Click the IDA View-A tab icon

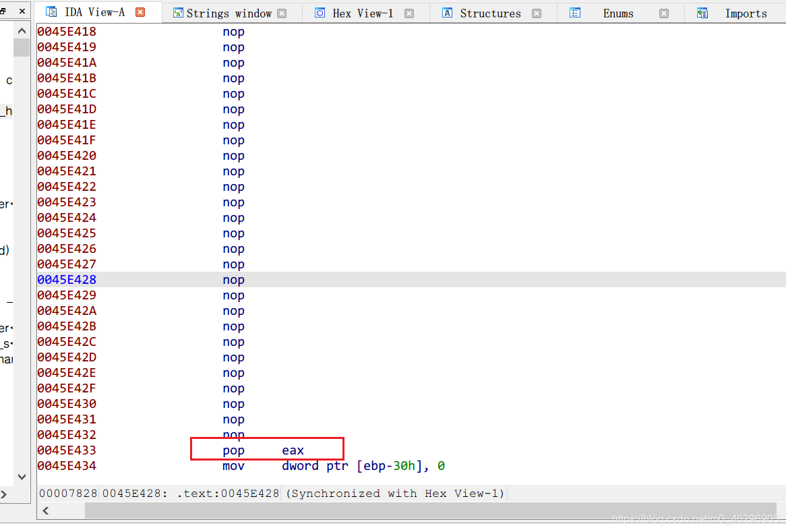(x=51, y=12)
